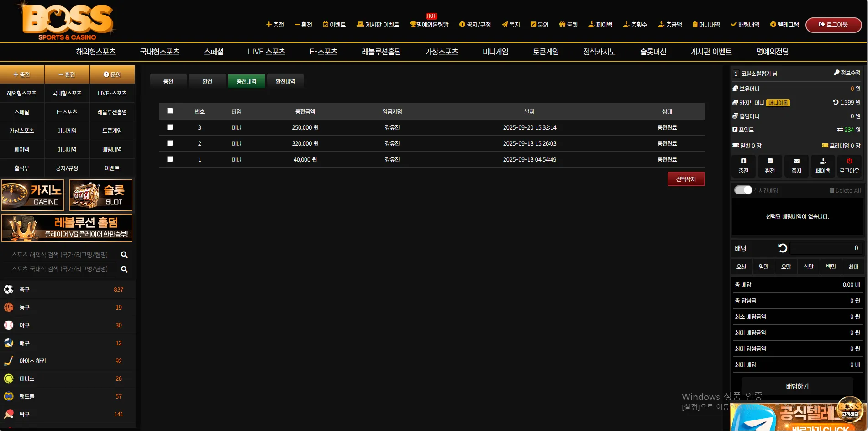Click the 머니이동 yellow badge
868x431 pixels.
point(778,103)
